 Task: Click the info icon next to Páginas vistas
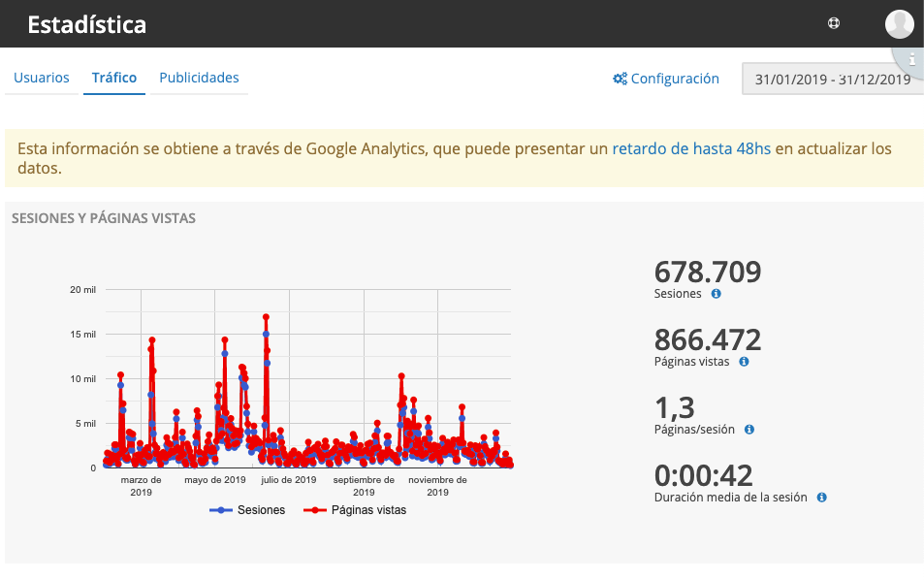pos(744,362)
